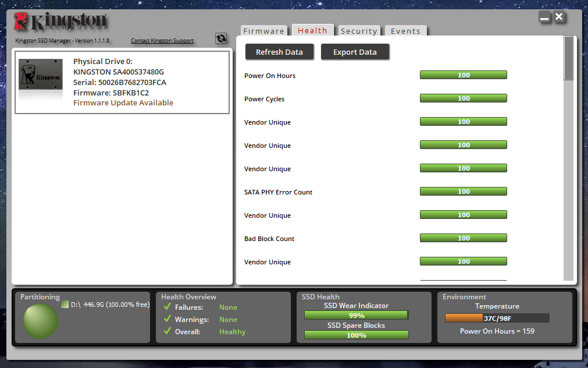Click the SATA PHY Error Count bar
The width and height of the screenshot is (588, 368).
[x=463, y=192]
